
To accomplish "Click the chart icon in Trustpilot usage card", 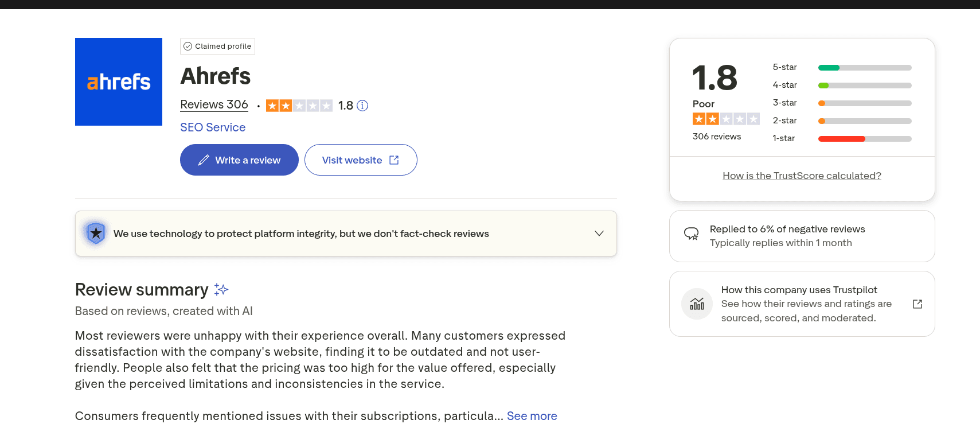I will 697,304.
